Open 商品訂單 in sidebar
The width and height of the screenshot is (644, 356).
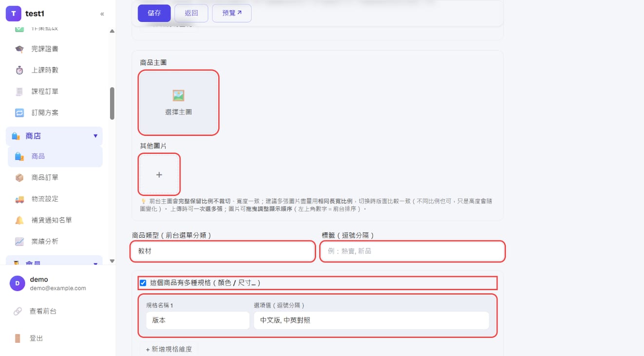(x=54, y=178)
